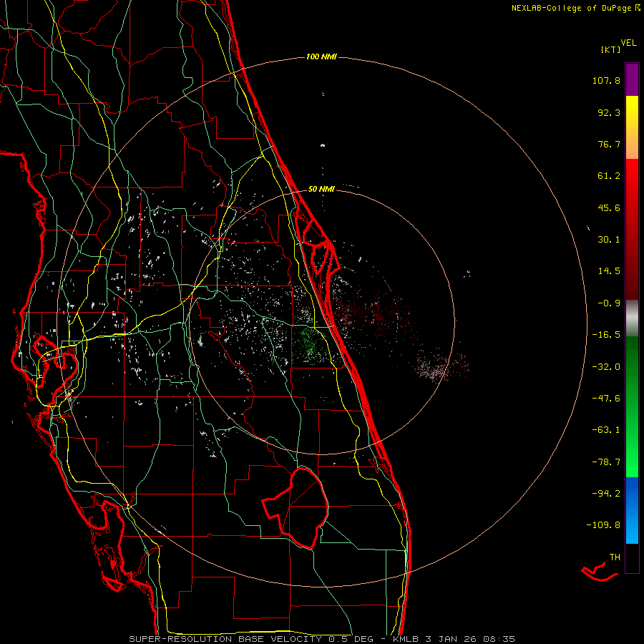Click the "-0.9" legend value
This screenshot has height=644, width=644.
[609, 303]
